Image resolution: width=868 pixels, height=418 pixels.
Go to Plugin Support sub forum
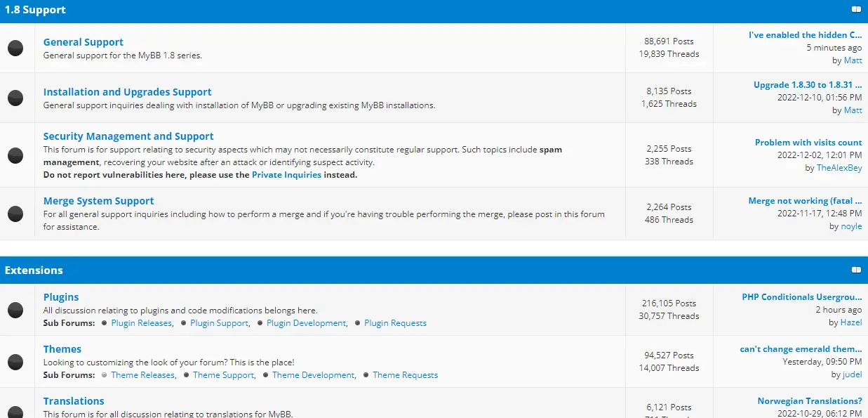coord(219,323)
